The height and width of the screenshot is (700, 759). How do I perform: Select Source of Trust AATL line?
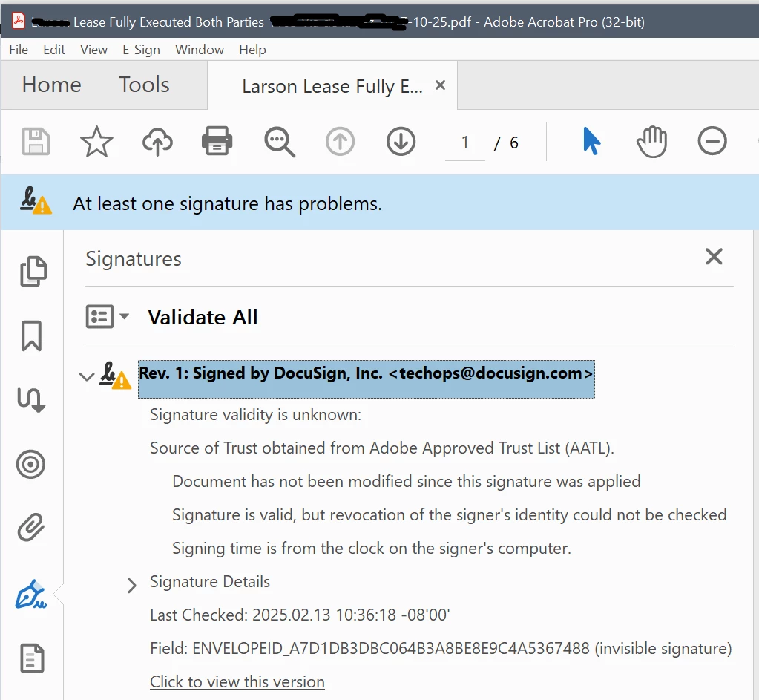[x=382, y=448]
